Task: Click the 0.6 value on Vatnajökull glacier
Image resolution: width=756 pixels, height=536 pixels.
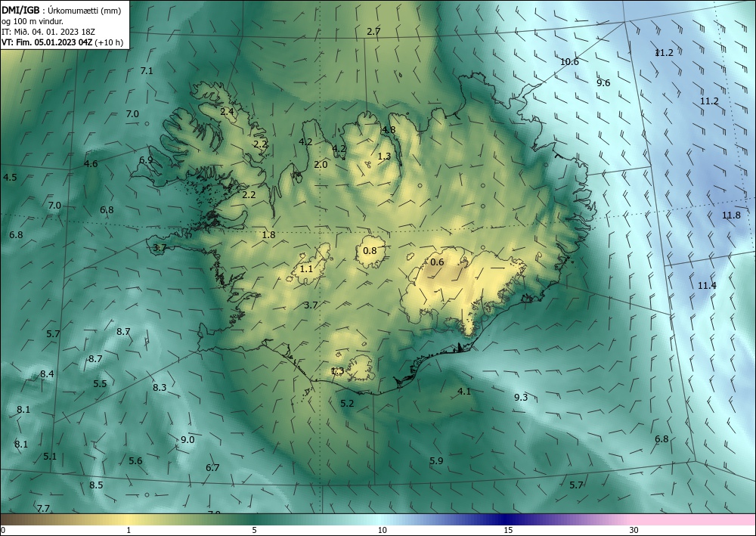Action: click(437, 262)
